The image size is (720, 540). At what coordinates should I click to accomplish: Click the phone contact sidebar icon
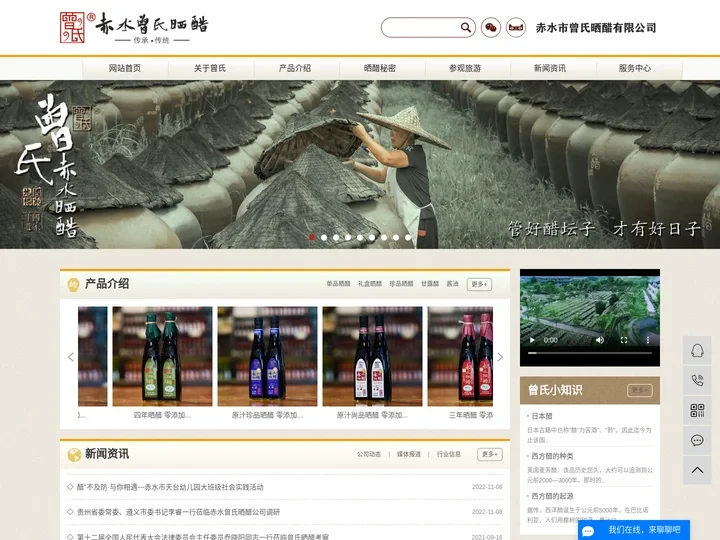click(697, 380)
